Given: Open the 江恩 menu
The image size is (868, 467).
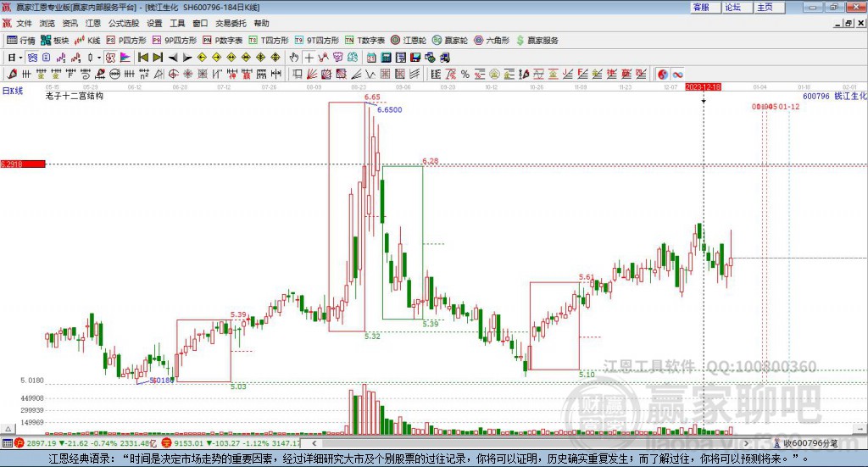Looking at the screenshot, I should (93, 23).
